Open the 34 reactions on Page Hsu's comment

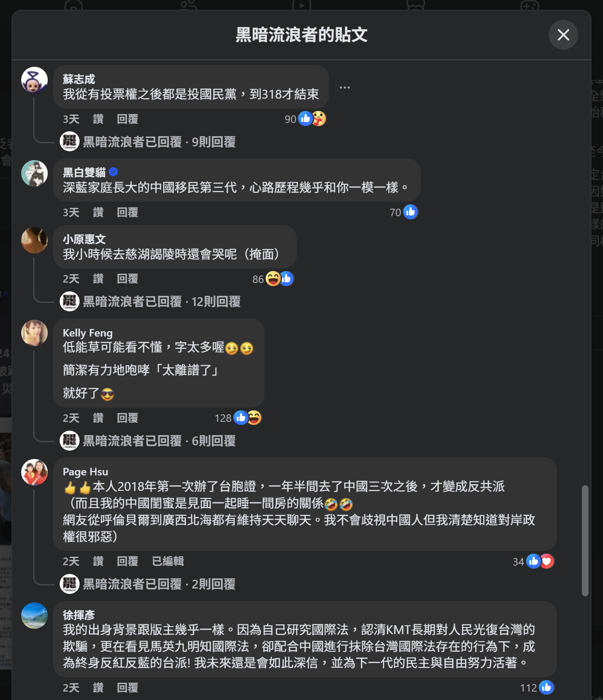point(533,562)
